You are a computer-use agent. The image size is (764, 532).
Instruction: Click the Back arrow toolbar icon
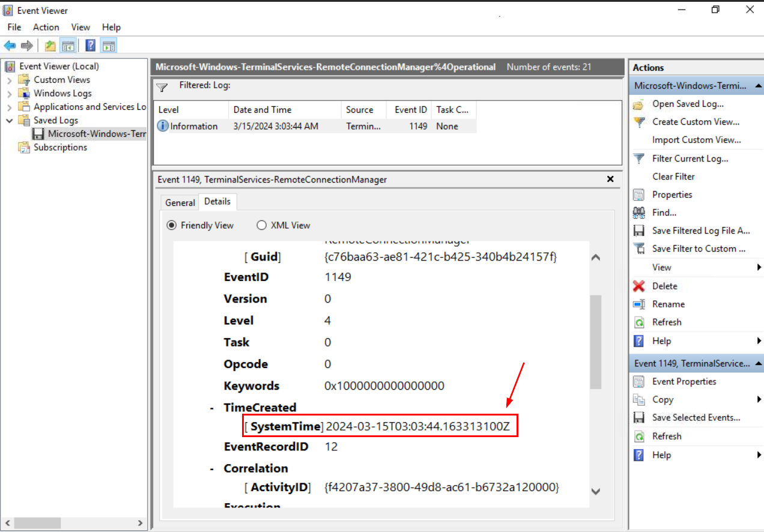click(x=10, y=46)
